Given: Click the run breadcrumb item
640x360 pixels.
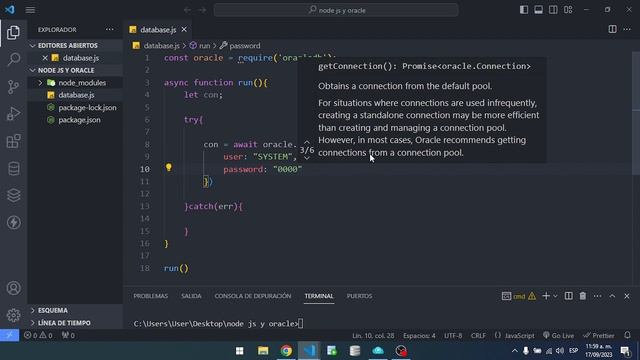Looking at the screenshot, I should [x=204, y=46].
